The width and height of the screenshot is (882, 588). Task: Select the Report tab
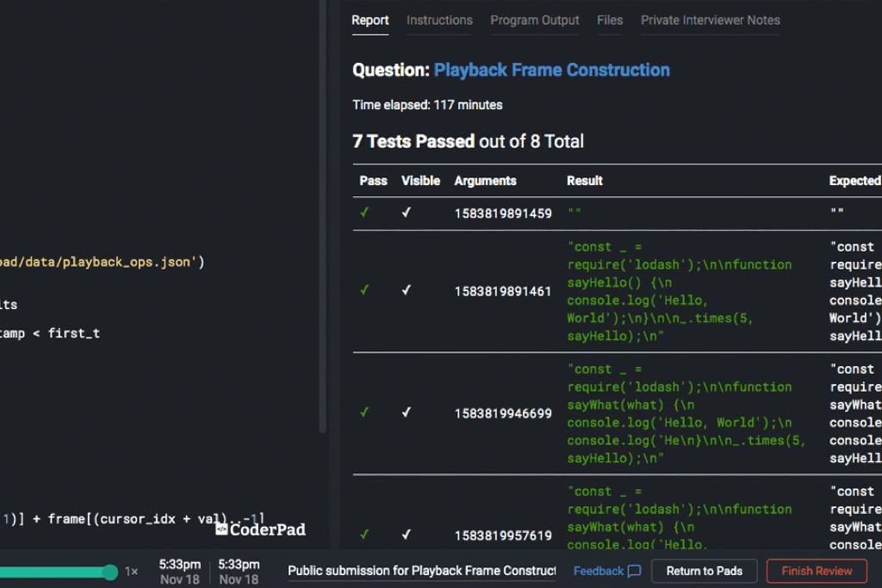(x=370, y=20)
